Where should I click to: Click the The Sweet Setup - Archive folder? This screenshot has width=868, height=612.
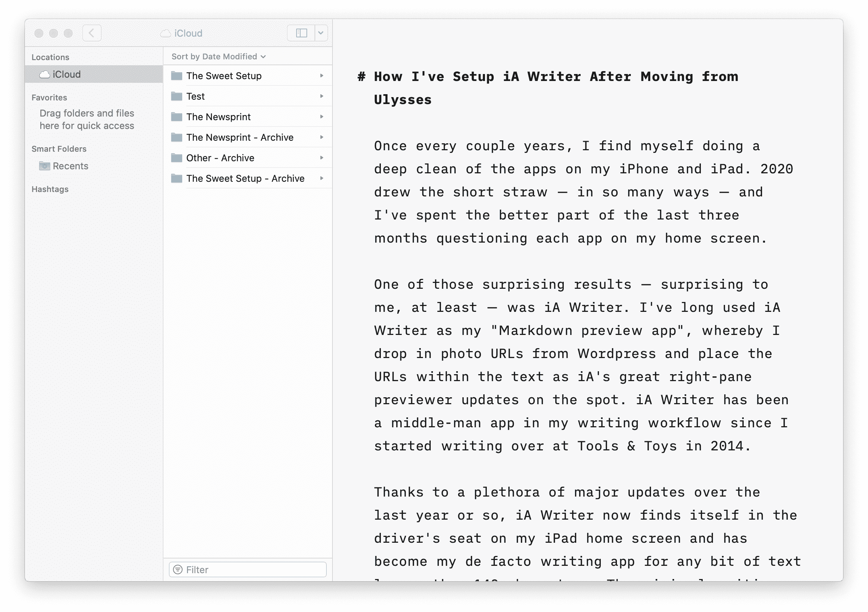tap(245, 178)
